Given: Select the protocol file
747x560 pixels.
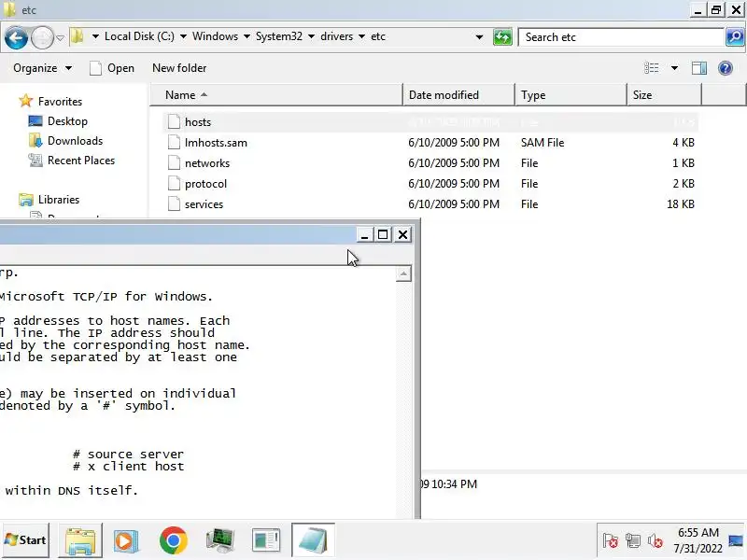Looking at the screenshot, I should 430,183.
